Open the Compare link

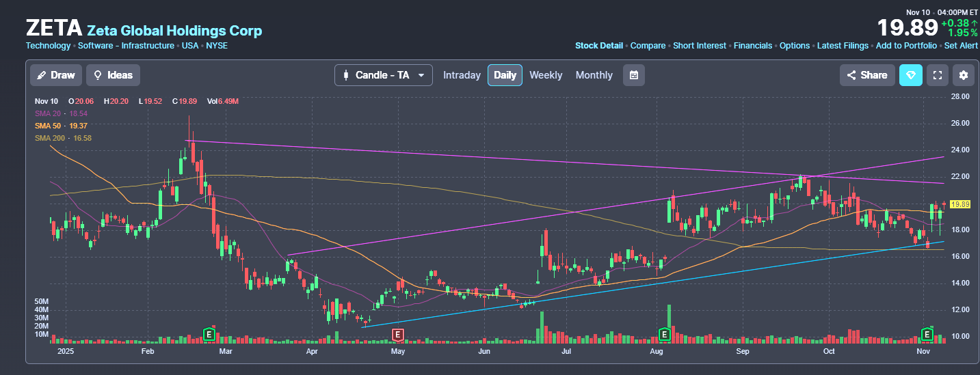pos(648,46)
